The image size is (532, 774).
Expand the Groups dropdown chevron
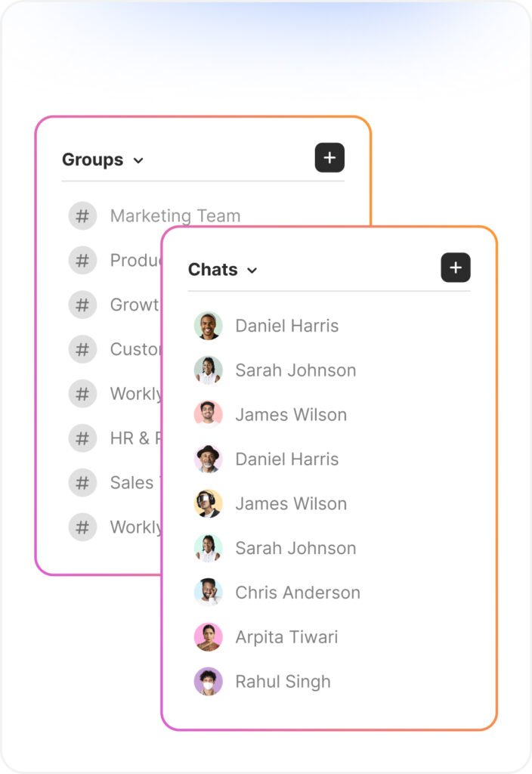pos(138,160)
